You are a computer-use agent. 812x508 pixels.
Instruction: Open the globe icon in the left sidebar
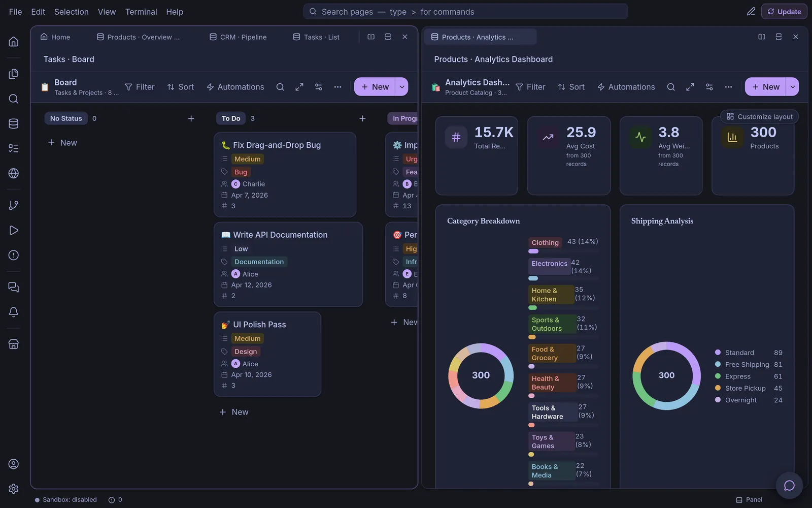[x=14, y=173]
